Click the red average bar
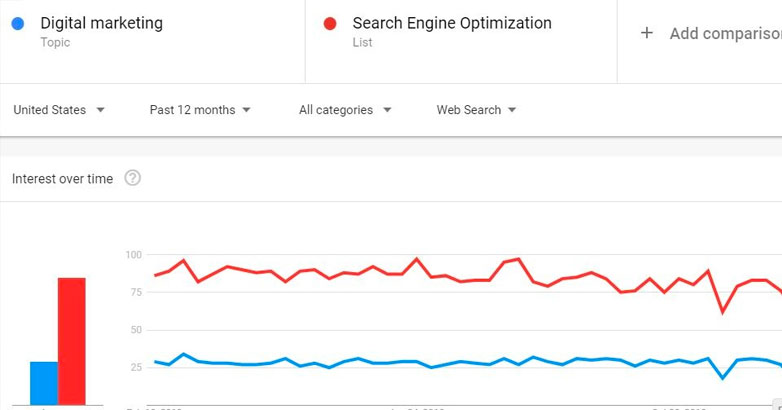Screen dimensions: 782x410 [71, 340]
